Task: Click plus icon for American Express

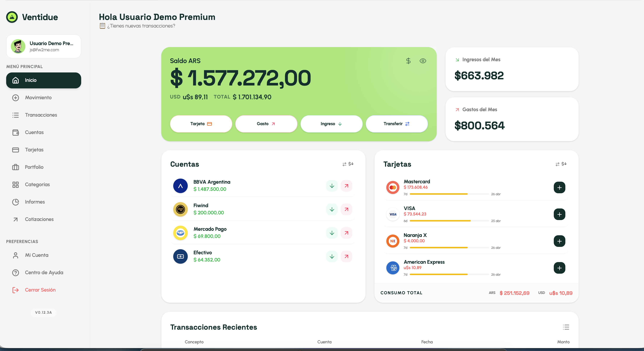Action: click(x=559, y=268)
